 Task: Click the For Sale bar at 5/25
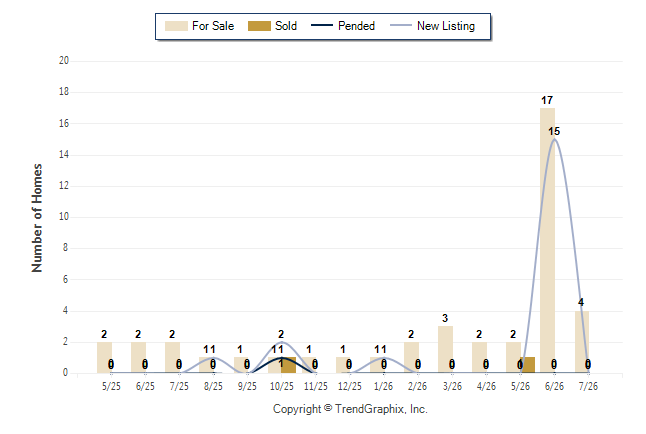click(104, 357)
